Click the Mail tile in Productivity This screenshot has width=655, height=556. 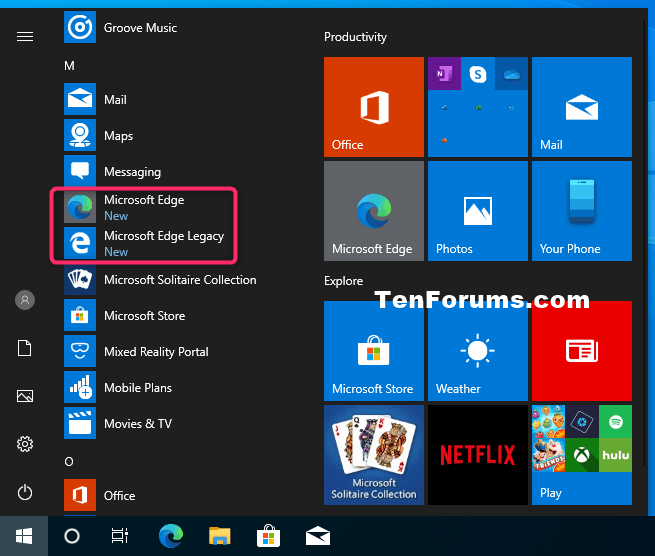pyautogui.click(x=581, y=107)
